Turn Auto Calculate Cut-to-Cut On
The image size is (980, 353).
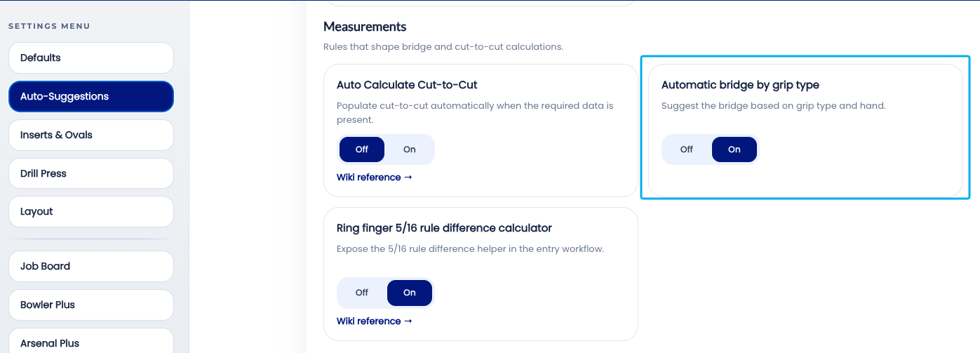(410, 149)
